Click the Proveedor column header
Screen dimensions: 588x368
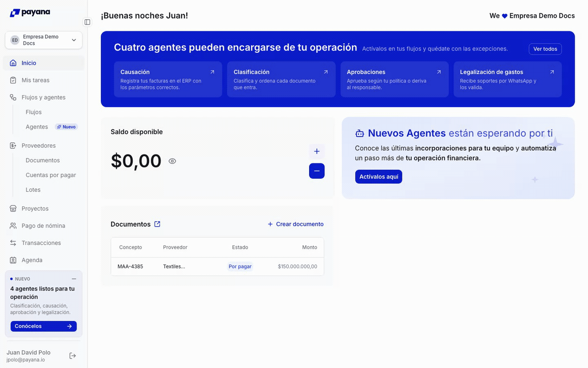click(175, 247)
